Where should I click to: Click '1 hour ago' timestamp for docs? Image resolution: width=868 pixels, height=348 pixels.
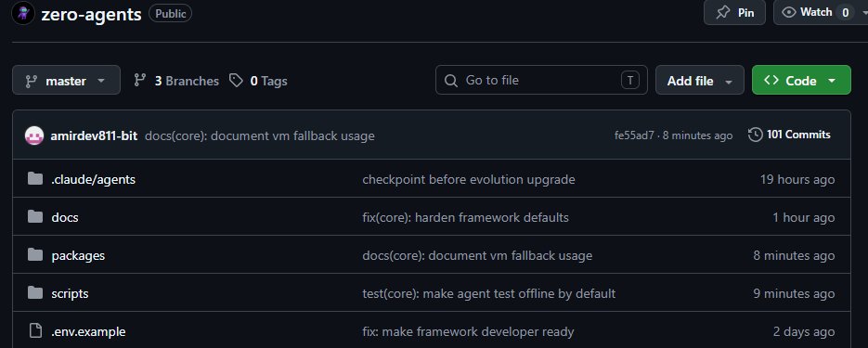[x=803, y=217]
